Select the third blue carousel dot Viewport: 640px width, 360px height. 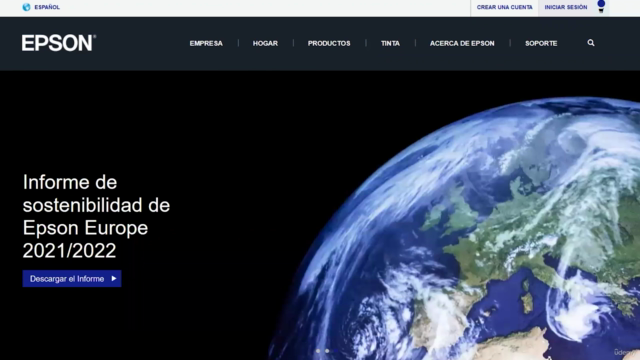pos(336,351)
